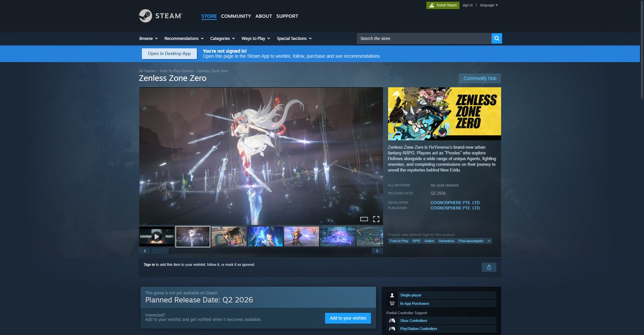Screen dimensions: 644x335
Task: Click the search magnifier button
Action: (497, 39)
